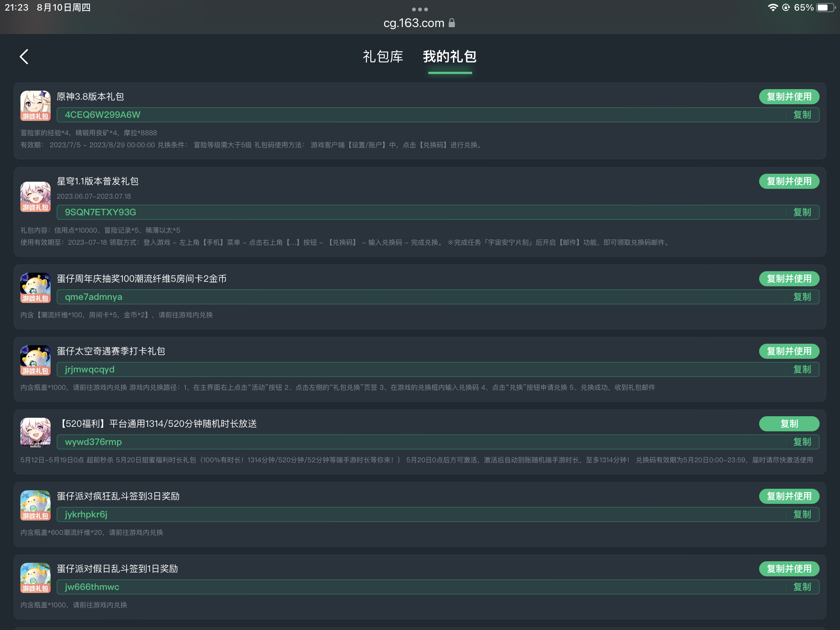The height and width of the screenshot is (630, 840).
Task: Open the 蛋仔太空奇遇赛季打卡礼包 game icon
Action: pyautogui.click(x=36, y=360)
